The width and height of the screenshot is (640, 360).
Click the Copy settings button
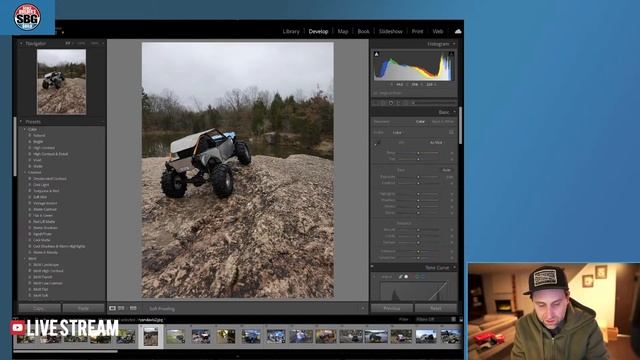(x=39, y=308)
